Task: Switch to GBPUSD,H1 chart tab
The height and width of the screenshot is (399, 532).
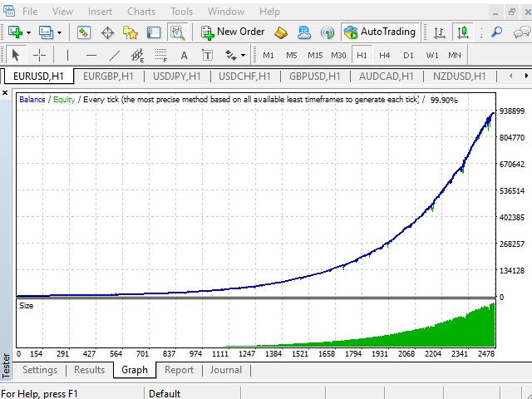Action: 315,76
